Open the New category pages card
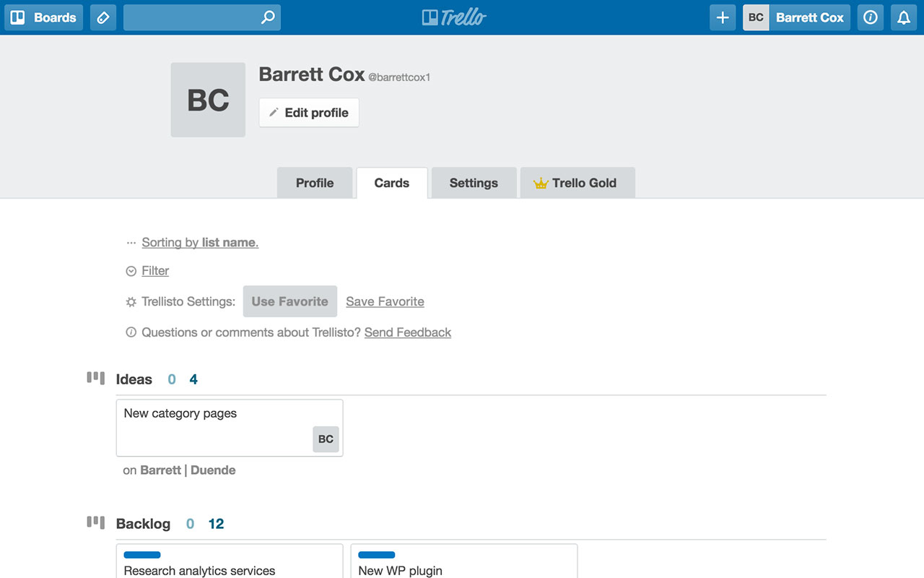The width and height of the screenshot is (924, 578). pyautogui.click(x=230, y=428)
